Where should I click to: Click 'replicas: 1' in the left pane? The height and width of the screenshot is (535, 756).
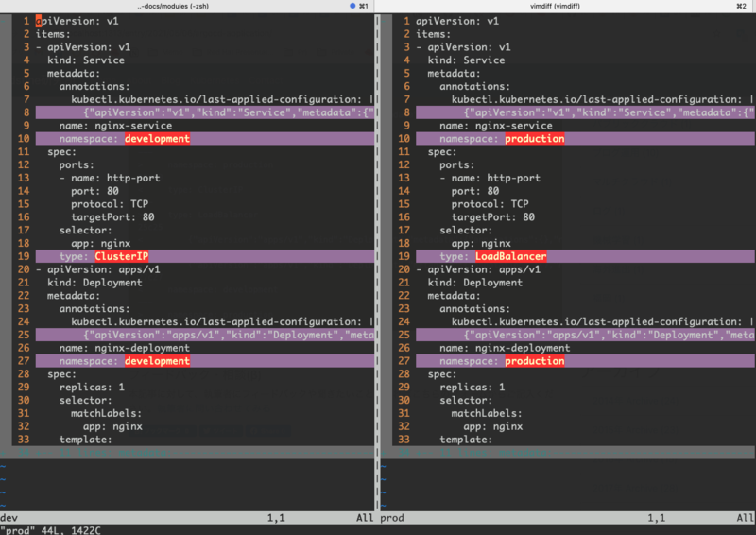pos(92,388)
